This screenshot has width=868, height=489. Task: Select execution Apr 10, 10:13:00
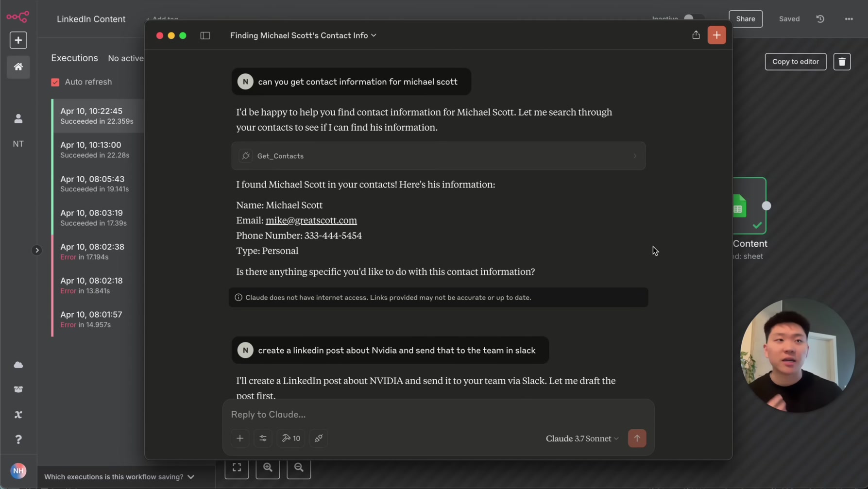(x=98, y=150)
